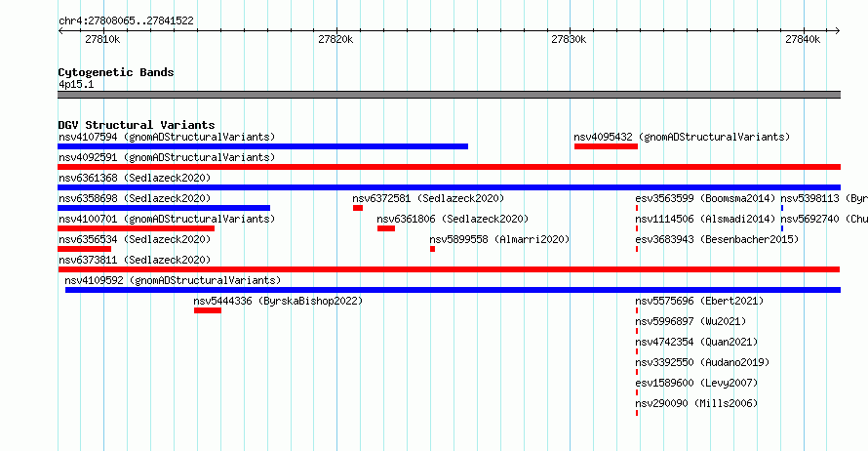Select the nsv4095432 red variant bar

[x=607, y=146]
